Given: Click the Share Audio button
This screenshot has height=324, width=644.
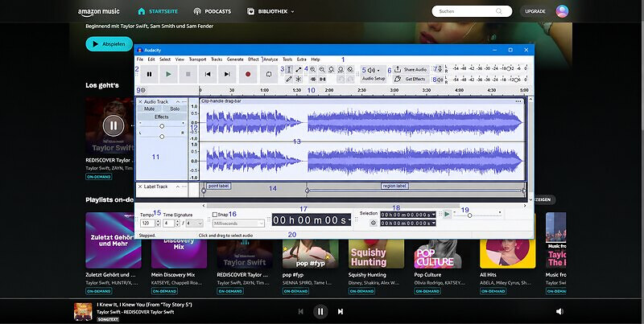Looking at the screenshot, I should click(411, 70).
